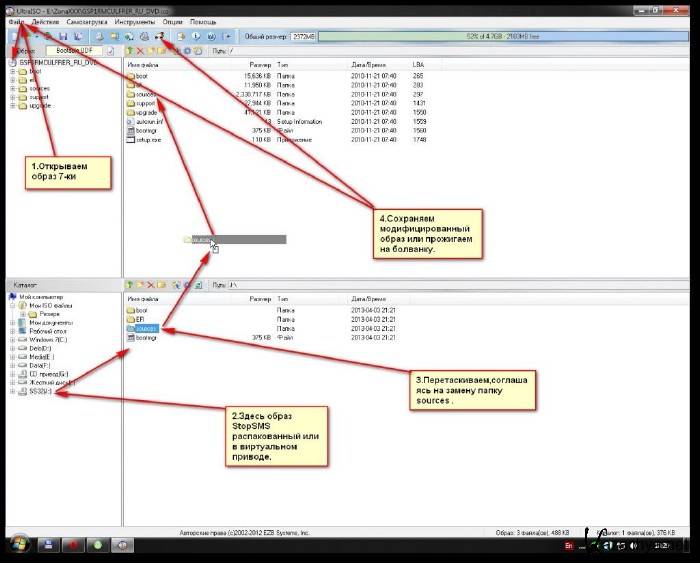Expand the boot folder in the image tree
This screenshot has height=563, width=700.
point(13,72)
